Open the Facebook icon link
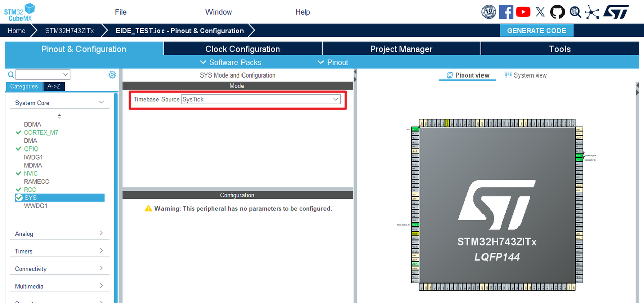This screenshot has height=303, width=644. (506, 12)
